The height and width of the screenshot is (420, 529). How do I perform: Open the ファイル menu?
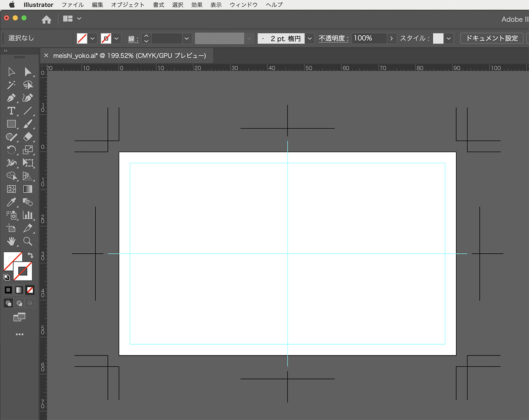[x=73, y=5]
